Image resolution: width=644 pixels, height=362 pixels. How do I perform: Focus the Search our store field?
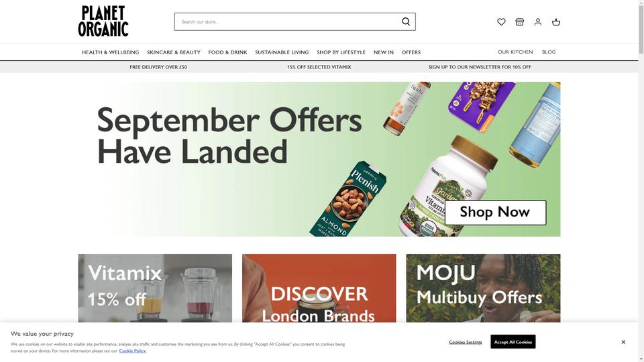(288, 21)
